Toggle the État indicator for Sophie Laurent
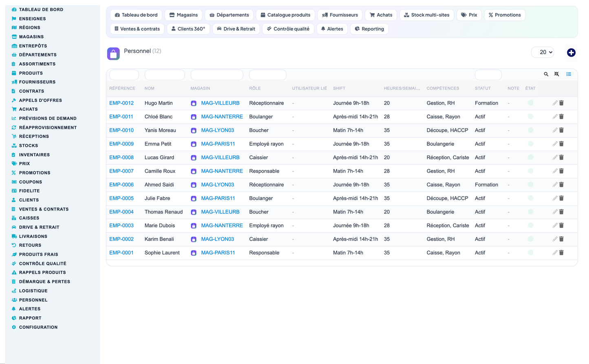 click(531, 253)
